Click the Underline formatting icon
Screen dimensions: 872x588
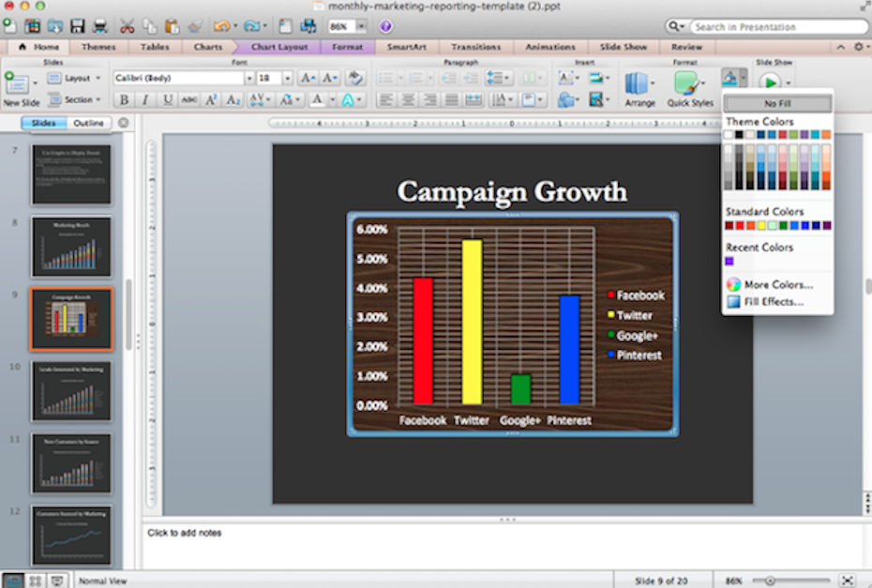coord(167,100)
